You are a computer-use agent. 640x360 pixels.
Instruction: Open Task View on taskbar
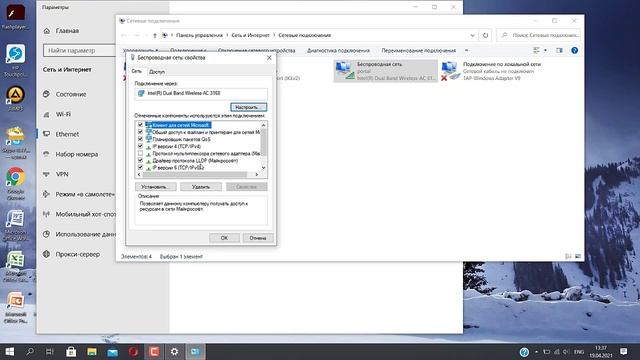coord(50,351)
